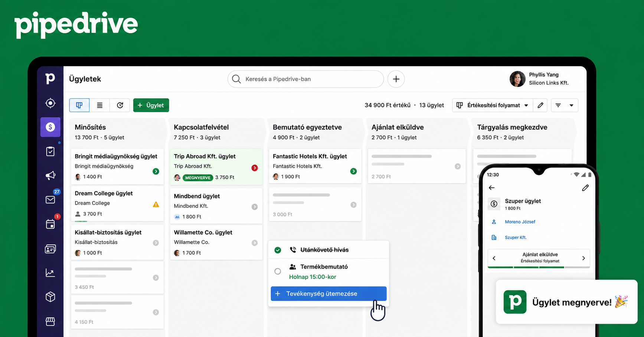Open the Marketplace store sidebar icon

[x=50, y=321]
